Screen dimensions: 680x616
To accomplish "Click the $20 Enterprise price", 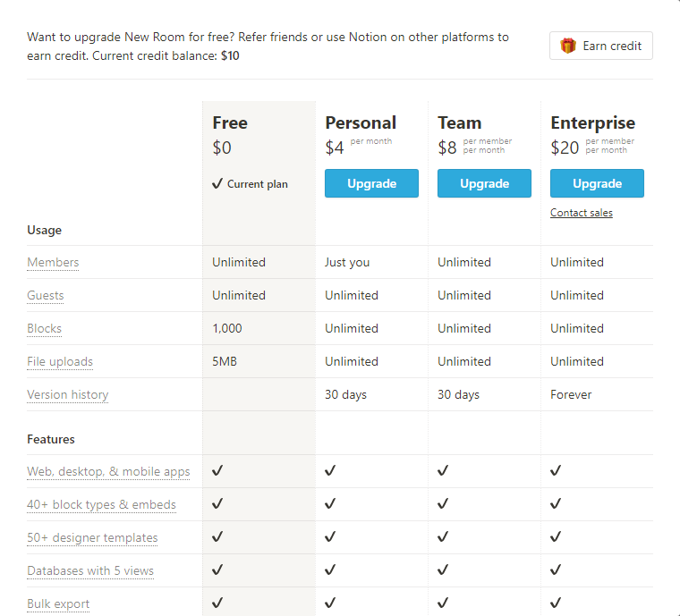I will pyautogui.click(x=565, y=148).
